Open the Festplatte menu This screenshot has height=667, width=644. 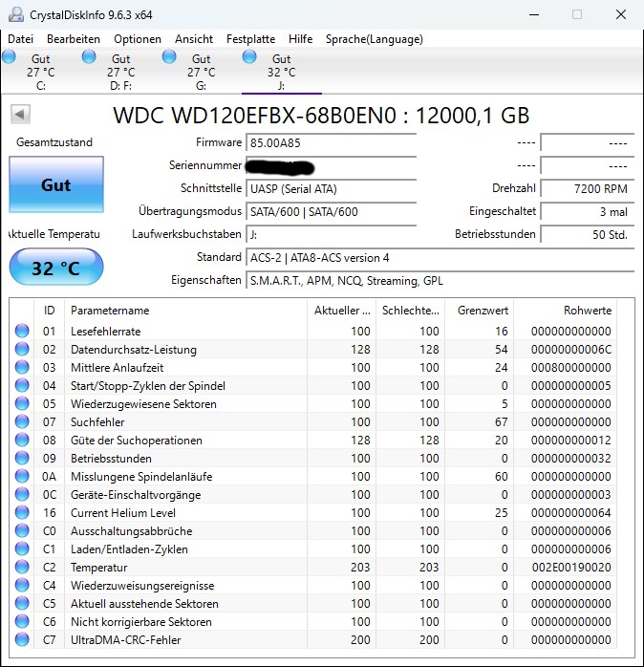tap(250, 39)
